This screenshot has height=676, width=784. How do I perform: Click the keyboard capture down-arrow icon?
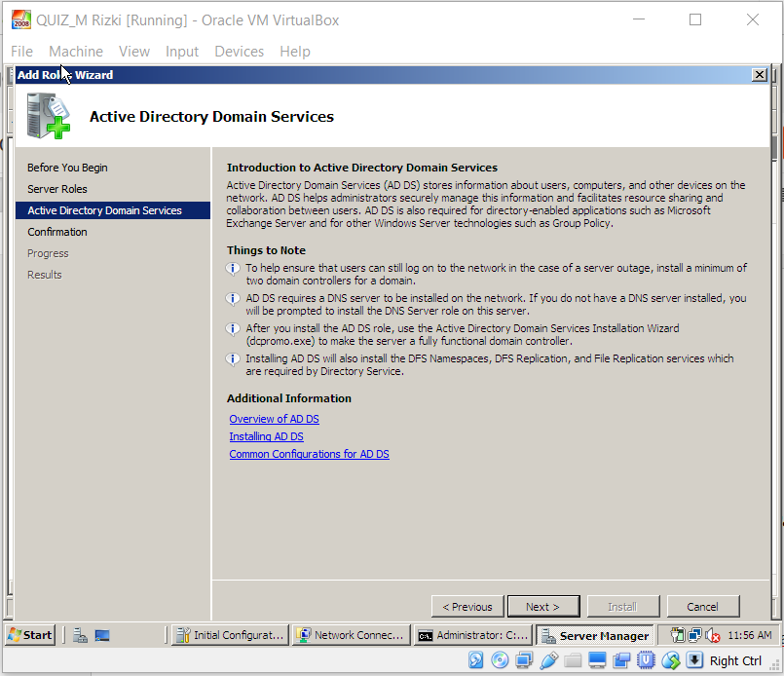(694, 660)
